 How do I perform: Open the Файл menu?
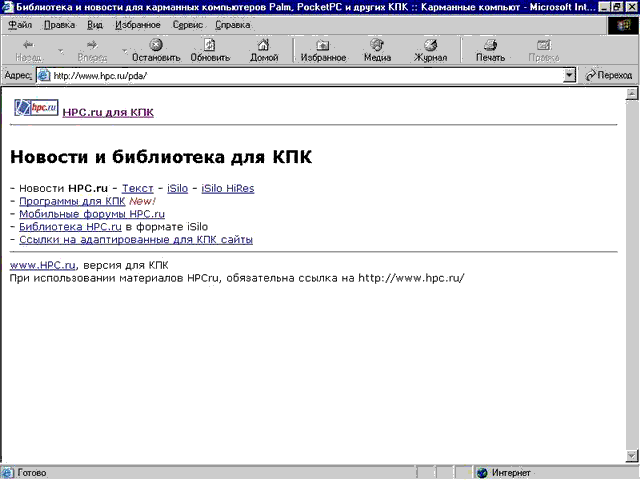tap(20, 25)
